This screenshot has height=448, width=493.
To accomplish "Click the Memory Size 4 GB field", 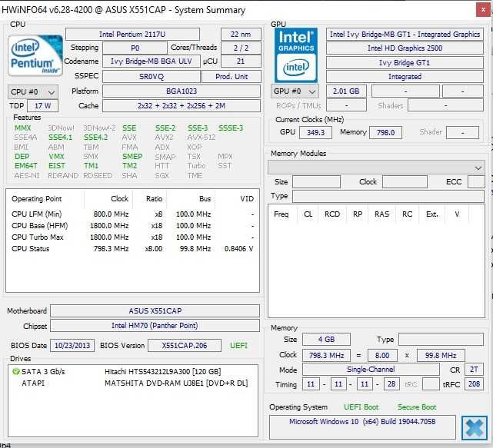I will click(326, 340).
